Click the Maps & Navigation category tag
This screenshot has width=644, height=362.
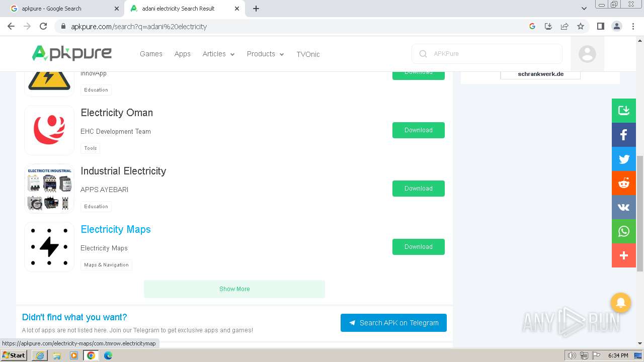106,265
